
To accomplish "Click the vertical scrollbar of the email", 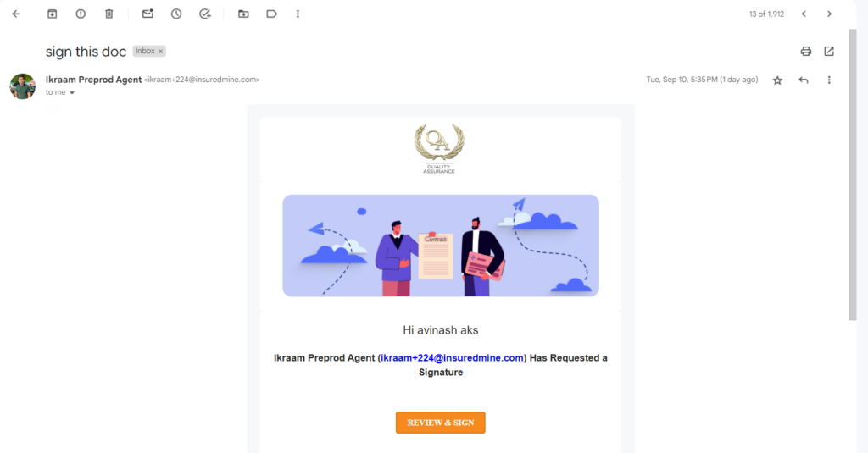I will (853, 174).
